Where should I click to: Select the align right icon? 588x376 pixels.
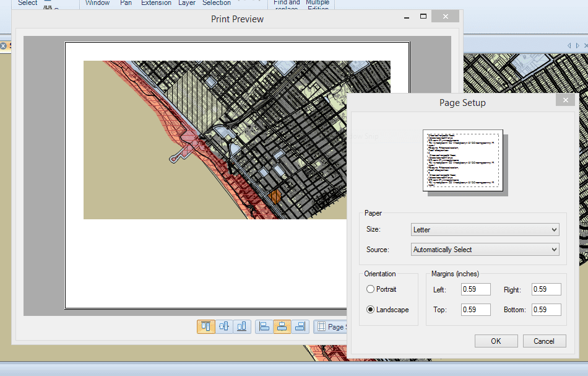(x=300, y=326)
